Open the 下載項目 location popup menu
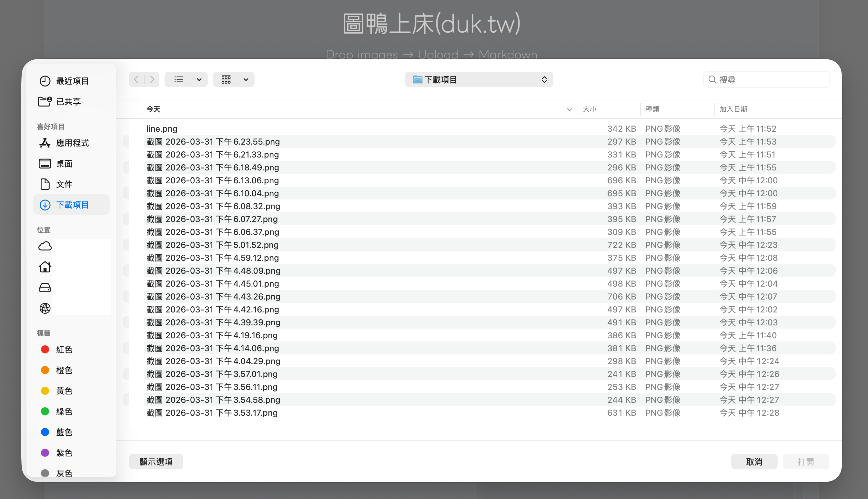The width and height of the screenshot is (868, 499). tap(479, 79)
